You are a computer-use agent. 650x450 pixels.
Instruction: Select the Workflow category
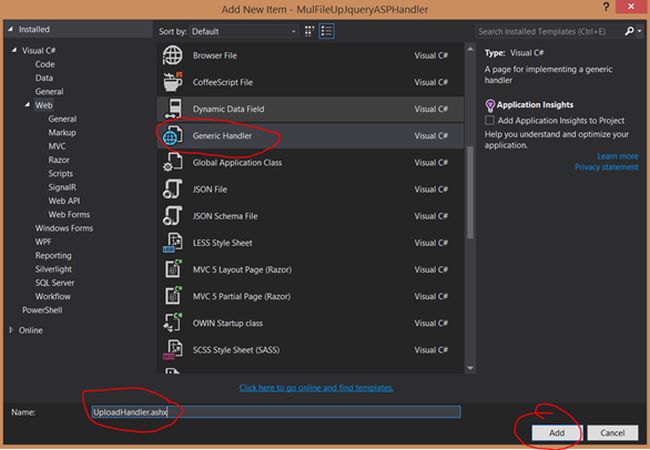(53, 297)
